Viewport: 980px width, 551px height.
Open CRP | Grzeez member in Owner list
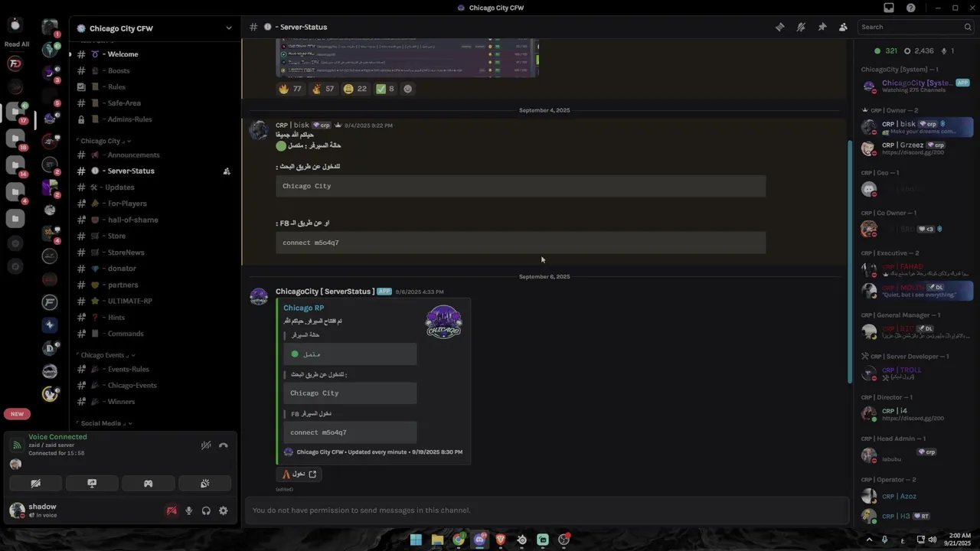[917, 148]
